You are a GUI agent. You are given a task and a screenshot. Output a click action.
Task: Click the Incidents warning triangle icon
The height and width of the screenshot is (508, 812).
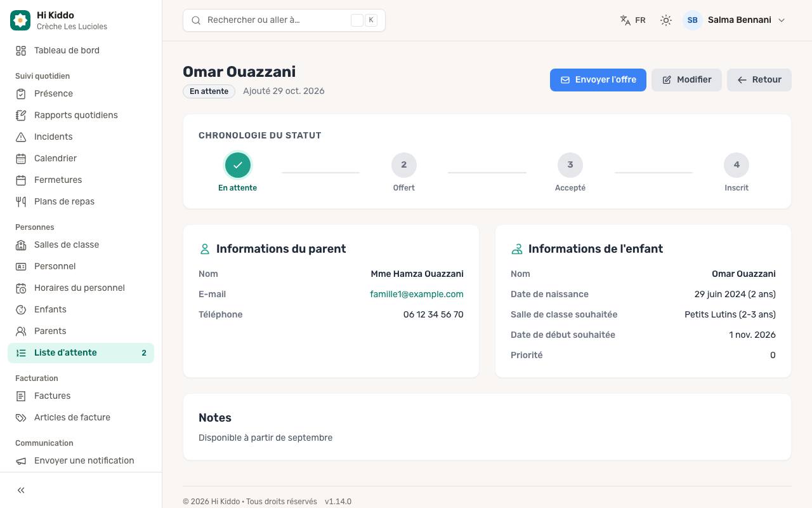coord(21,137)
